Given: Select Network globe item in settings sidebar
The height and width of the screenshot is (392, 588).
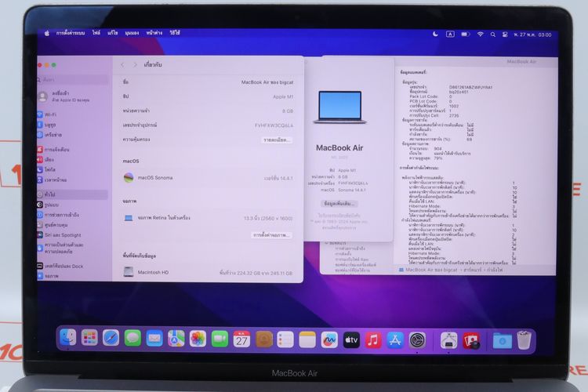Looking at the screenshot, I should (72, 135).
